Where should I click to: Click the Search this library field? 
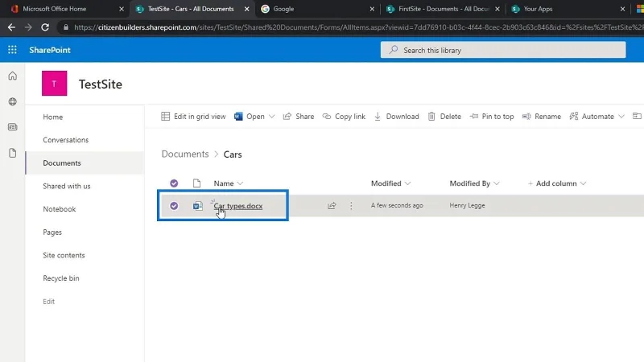tap(503, 50)
